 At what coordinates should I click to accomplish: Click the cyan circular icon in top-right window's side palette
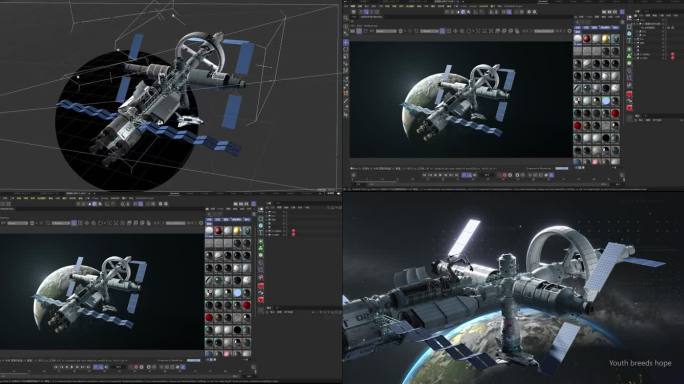point(629,34)
